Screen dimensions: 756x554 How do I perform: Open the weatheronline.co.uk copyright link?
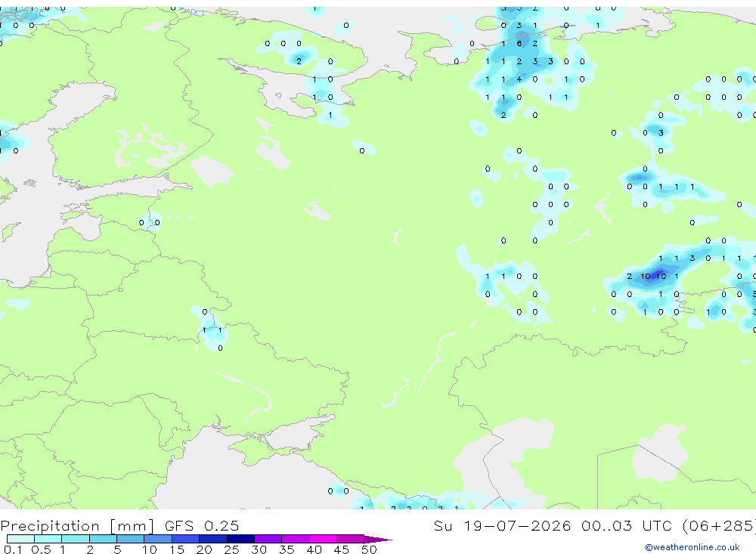(692, 547)
